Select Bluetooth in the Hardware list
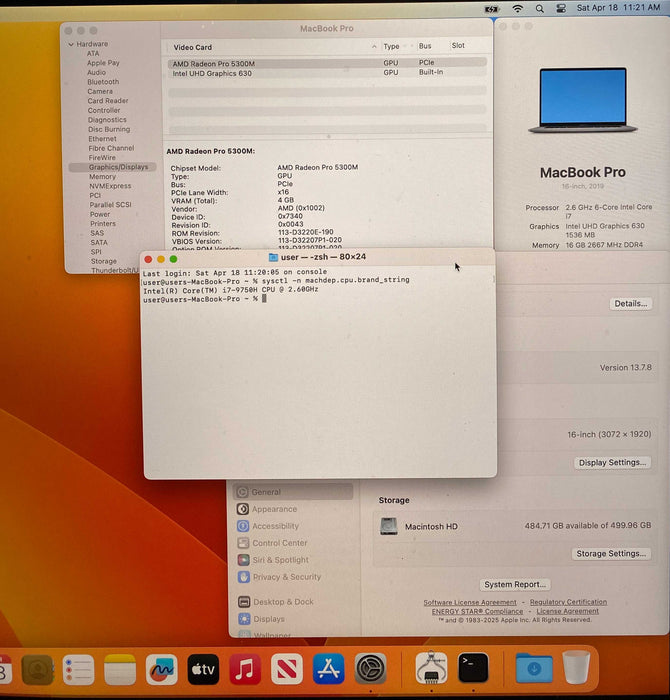The image size is (670, 700). (x=103, y=82)
